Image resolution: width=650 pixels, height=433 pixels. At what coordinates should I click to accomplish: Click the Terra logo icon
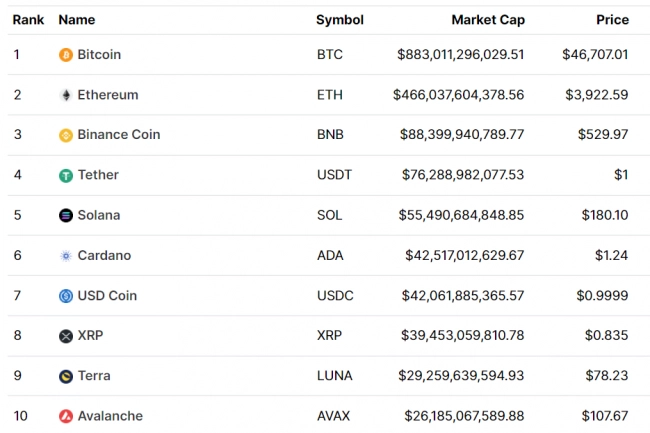66,376
